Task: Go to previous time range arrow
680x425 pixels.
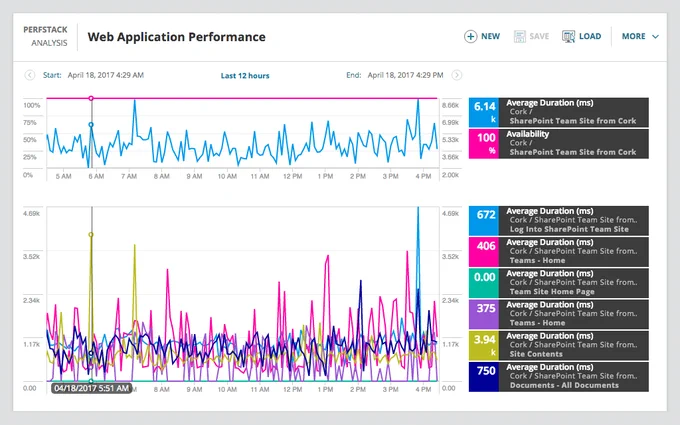Action: tap(29, 75)
